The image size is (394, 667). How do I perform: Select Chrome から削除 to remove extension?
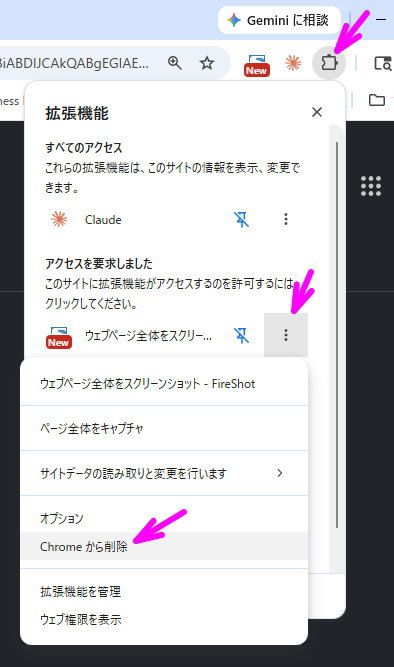164,546
